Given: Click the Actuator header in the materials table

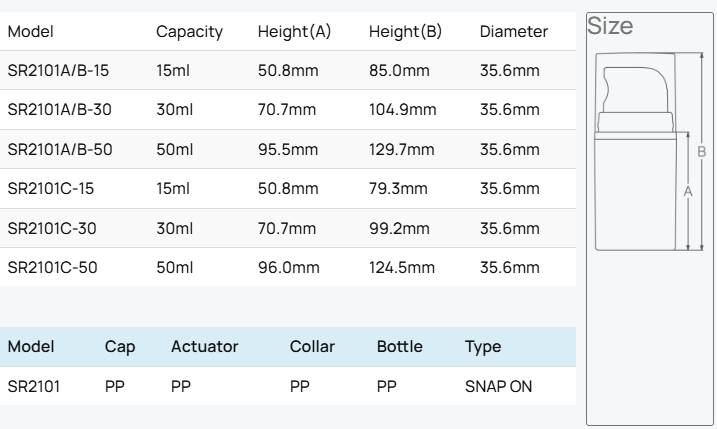Looking at the screenshot, I should pyautogui.click(x=204, y=346).
